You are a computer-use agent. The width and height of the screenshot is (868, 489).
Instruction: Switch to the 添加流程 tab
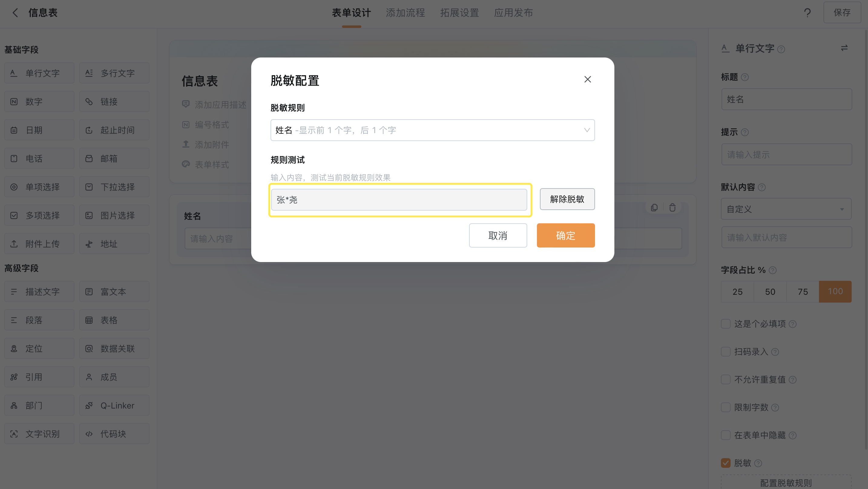[x=405, y=13]
